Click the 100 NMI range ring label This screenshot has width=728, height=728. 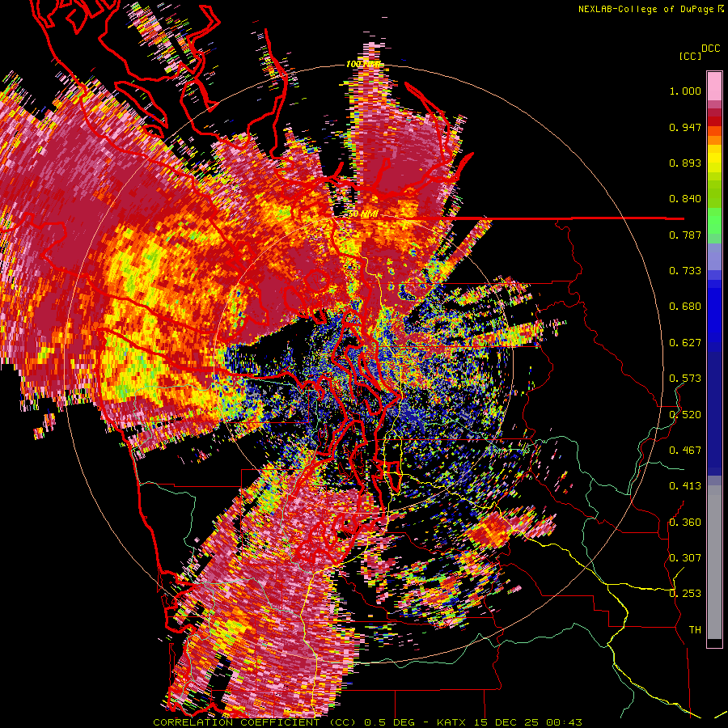coord(362,64)
